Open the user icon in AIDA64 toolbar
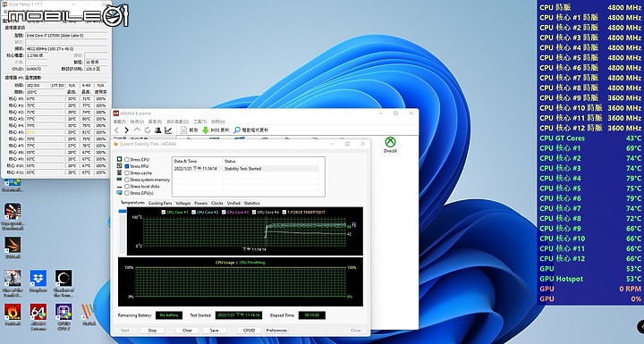Screen dimensions: 644x344 (157, 130)
